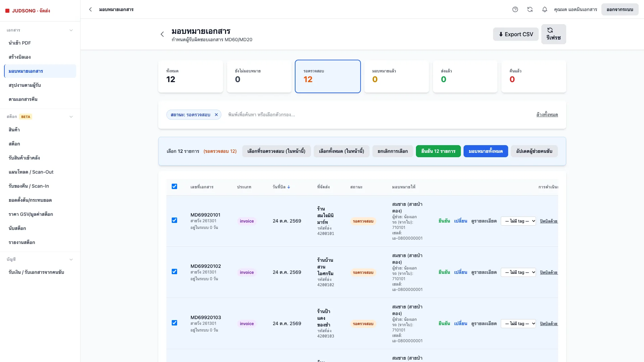The image size is (644, 362).
Task: Go to สรุปงานตามผู้รับ page
Action: click(40, 85)
